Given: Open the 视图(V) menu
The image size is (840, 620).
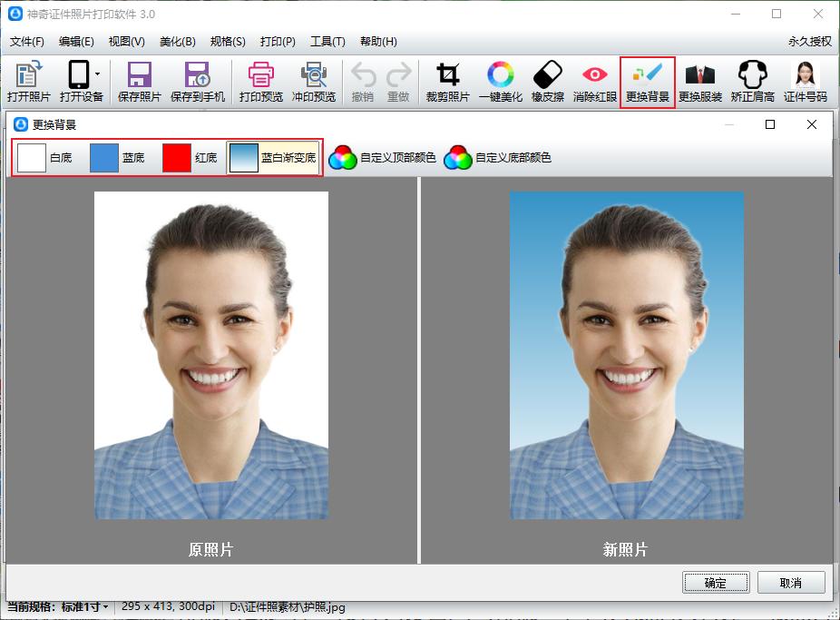Looking at the screenshot, I should (x=126, y=41).
